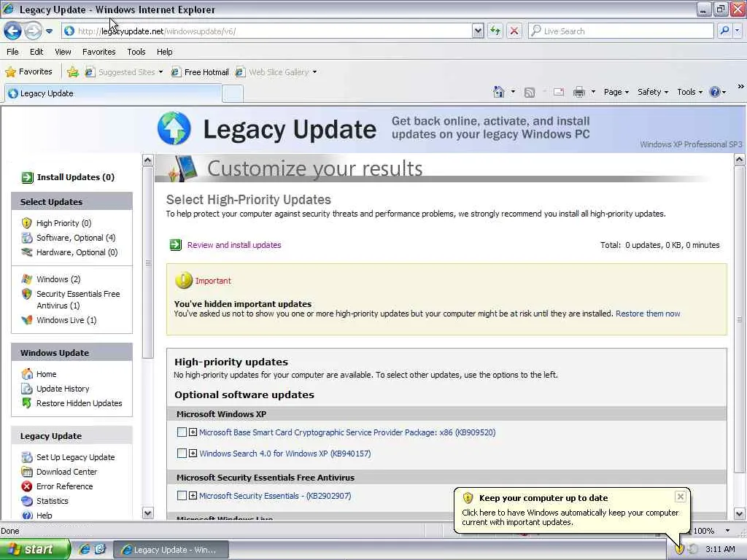Click the Legacy Update taskbar button
The image size is (747, 560).
171,550
